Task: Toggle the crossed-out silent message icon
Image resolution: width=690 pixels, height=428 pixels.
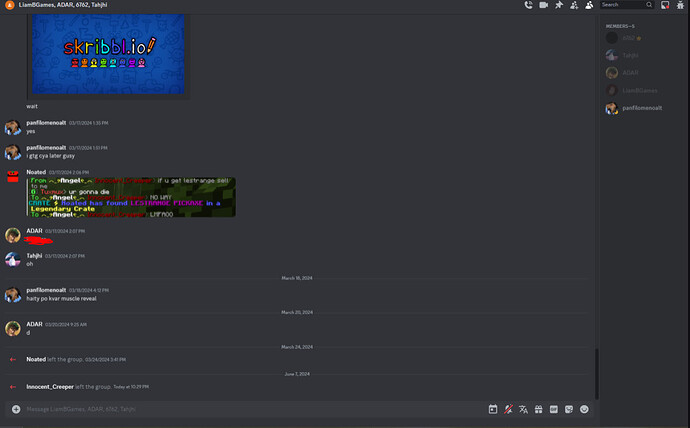Action: [x=508, y=410]
